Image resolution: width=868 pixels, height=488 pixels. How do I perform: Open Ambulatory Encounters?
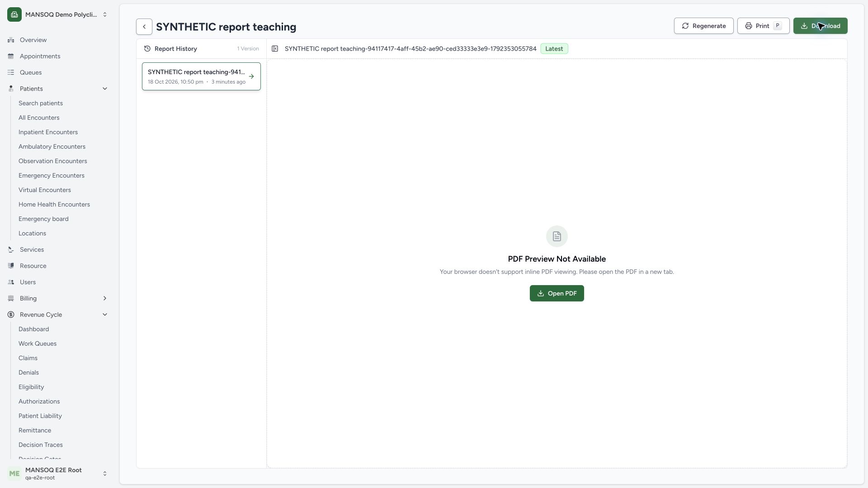(x=52, y=146)
